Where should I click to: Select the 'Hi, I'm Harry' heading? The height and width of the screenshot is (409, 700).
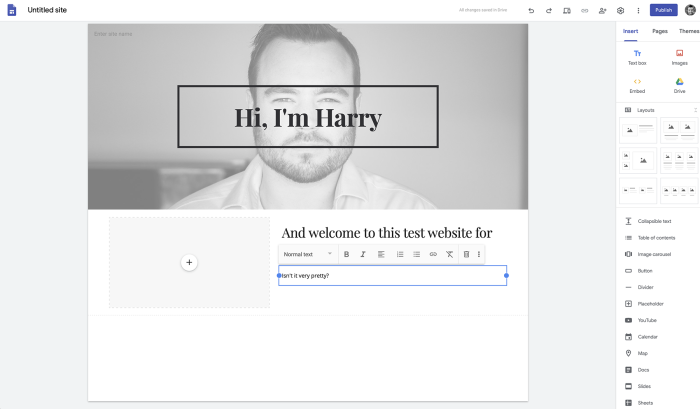click(x=308, y=117)
